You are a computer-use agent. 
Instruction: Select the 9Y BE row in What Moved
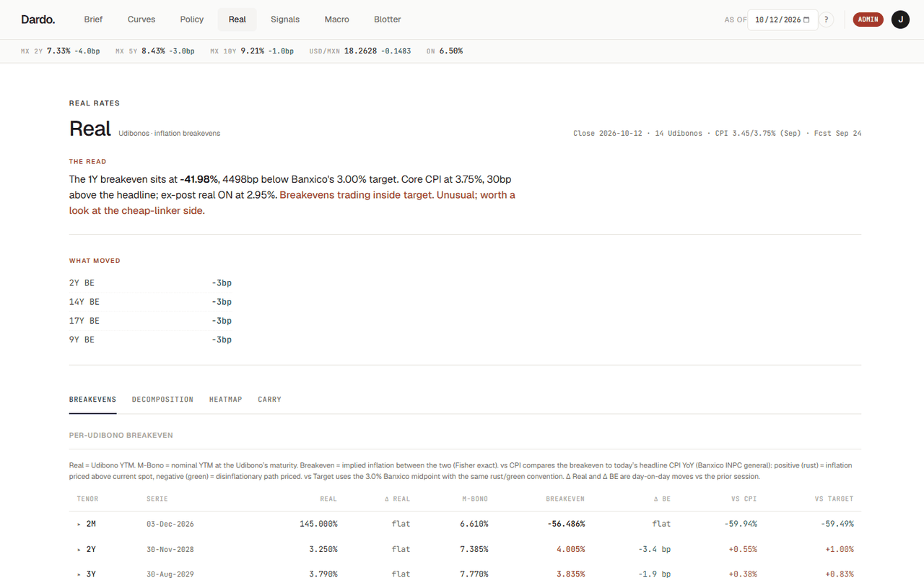coord(150,340)
